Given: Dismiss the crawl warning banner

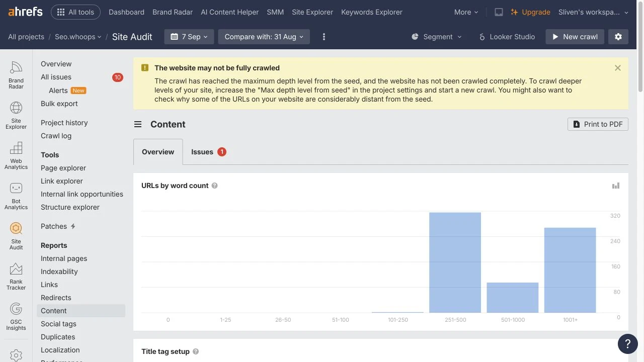Looking at the screenshot, I should click(x=618, y=68).
